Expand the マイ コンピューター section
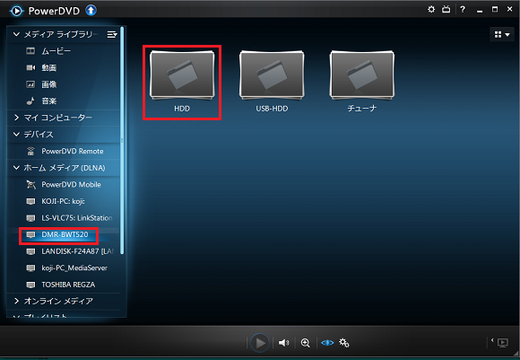The height and width of the screenshot is (360, 520). [16, 118]
